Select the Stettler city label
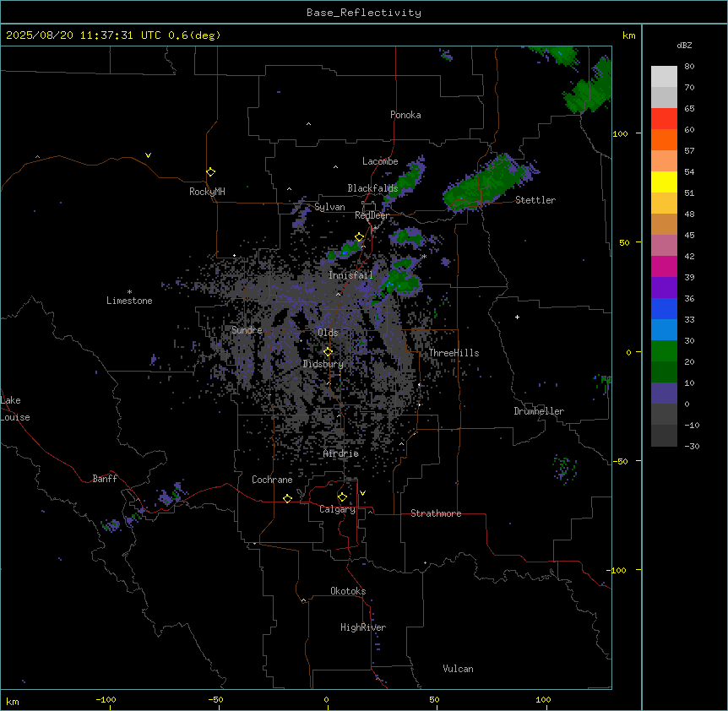Screen dimensions: 728x711 535,200
